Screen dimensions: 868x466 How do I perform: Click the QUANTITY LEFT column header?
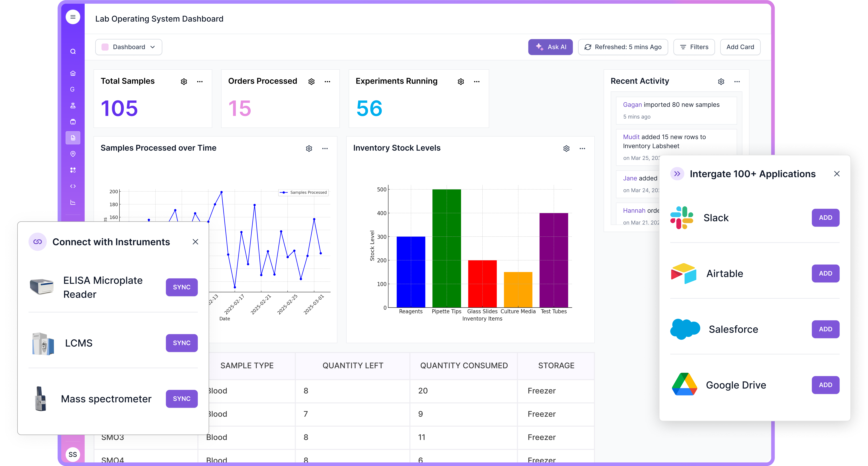(x=353, y=366)
